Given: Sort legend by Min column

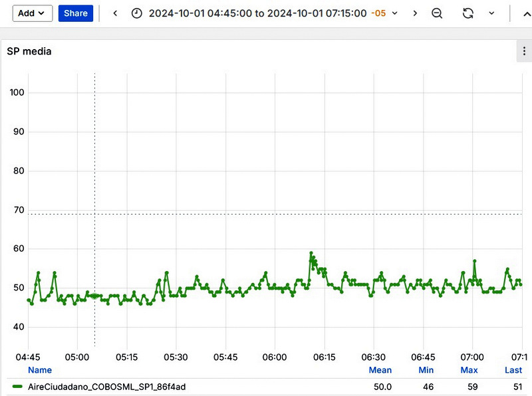Looking at the screenshot, I should tap(426, 370).
